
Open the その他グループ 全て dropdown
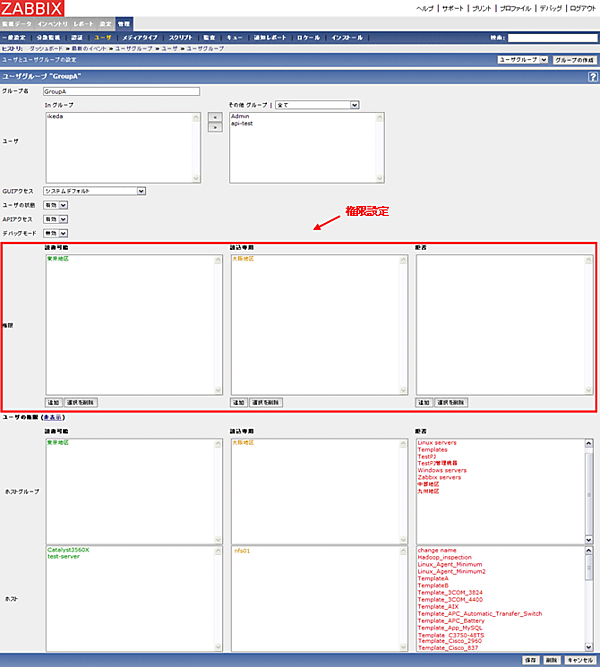pyautogui.click(x=317, y=105)
